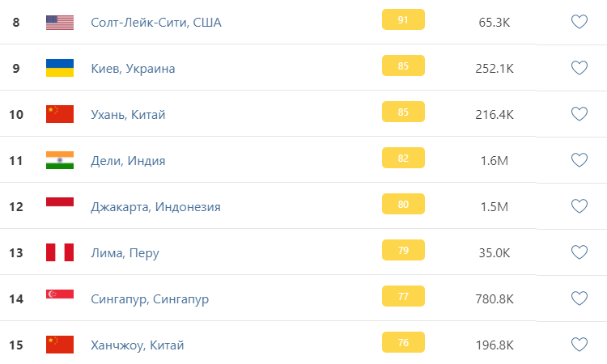
Task: Click the heart next to Дели, Индия
Action: pos(579,160)
